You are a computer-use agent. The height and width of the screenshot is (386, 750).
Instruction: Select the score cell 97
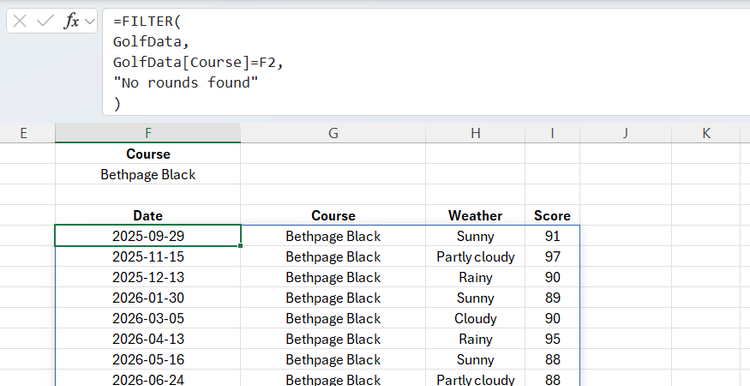(x=552, y=256)
